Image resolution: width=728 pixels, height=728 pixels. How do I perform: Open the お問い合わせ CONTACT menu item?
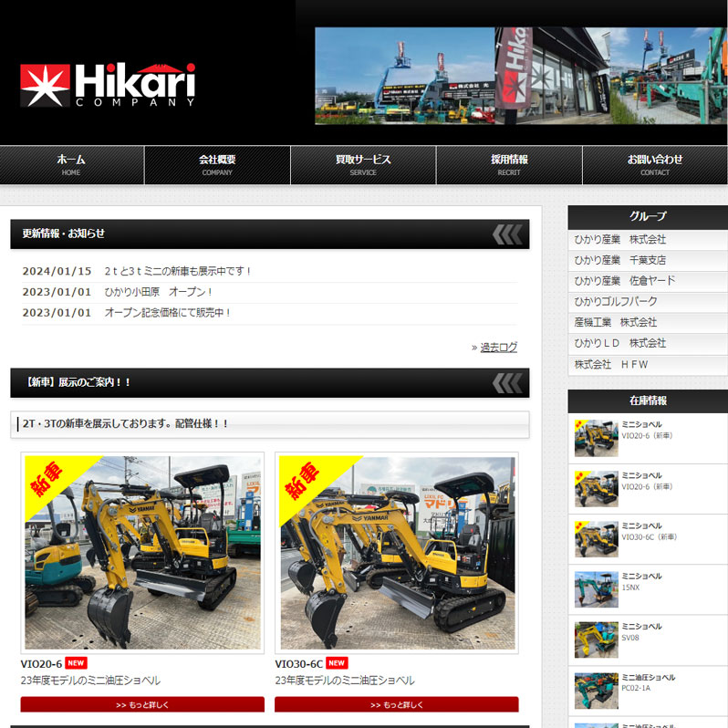[655, 165]
